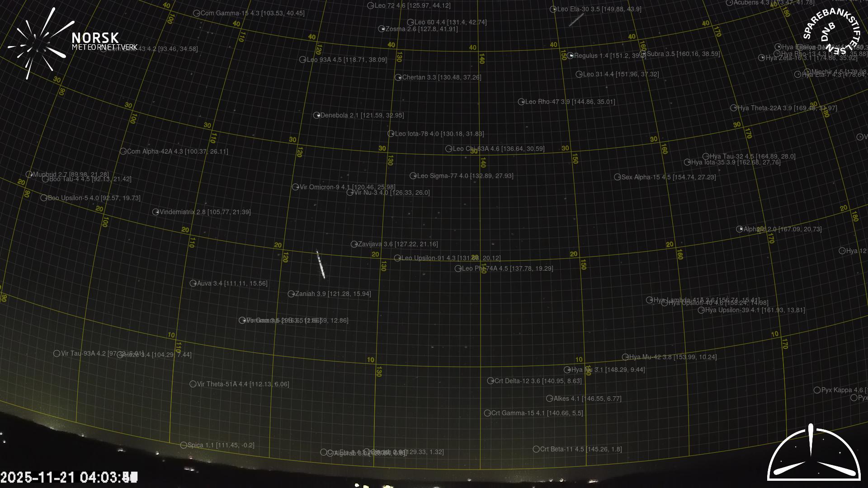Image resolution: width=868 pixels, height=488 pixels.
Task: Click the semicircular compass indicator
Action: (814, 454)
